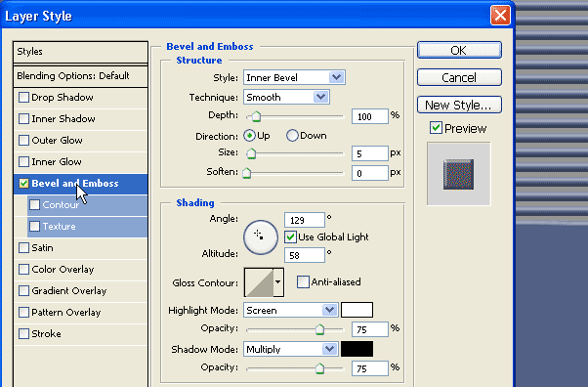
Task: Open the Satin settings label
Action: (x=42, y=248)
